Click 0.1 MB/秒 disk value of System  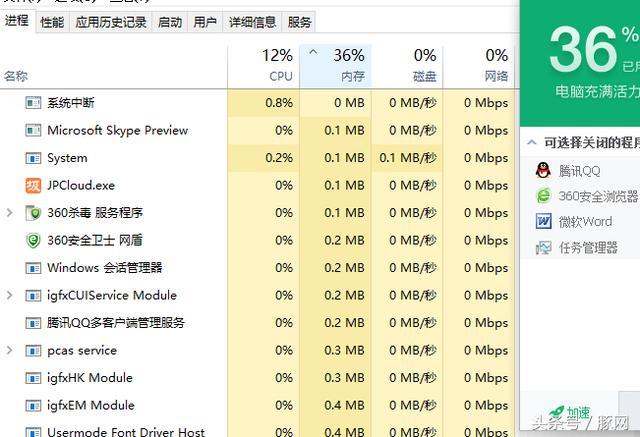coord(408,157)
